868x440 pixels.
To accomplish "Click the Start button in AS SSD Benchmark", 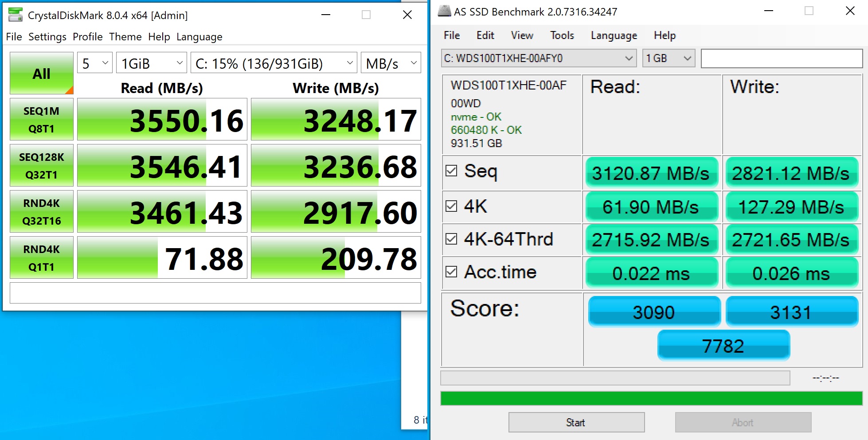I will (576, 422).
